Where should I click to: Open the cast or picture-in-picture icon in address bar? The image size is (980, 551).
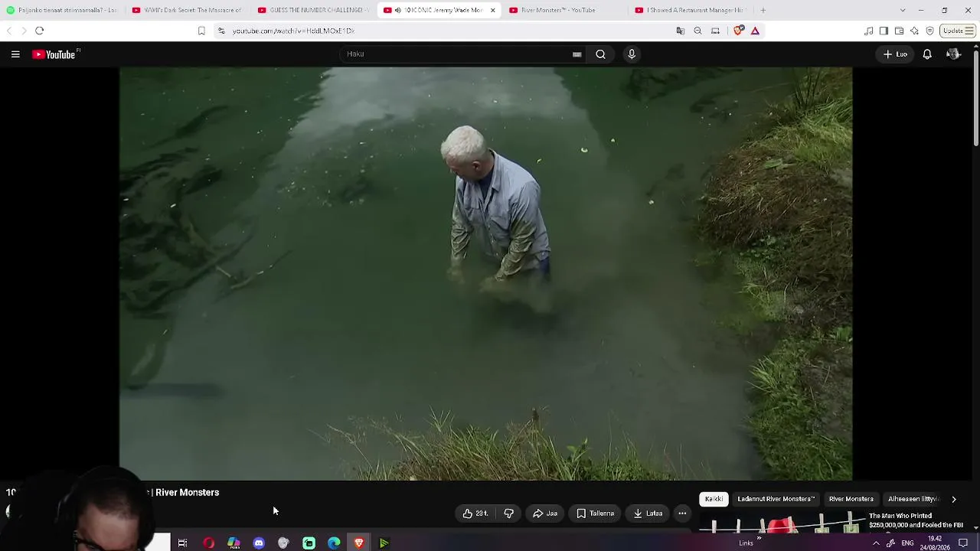click(x=715, y=31)
